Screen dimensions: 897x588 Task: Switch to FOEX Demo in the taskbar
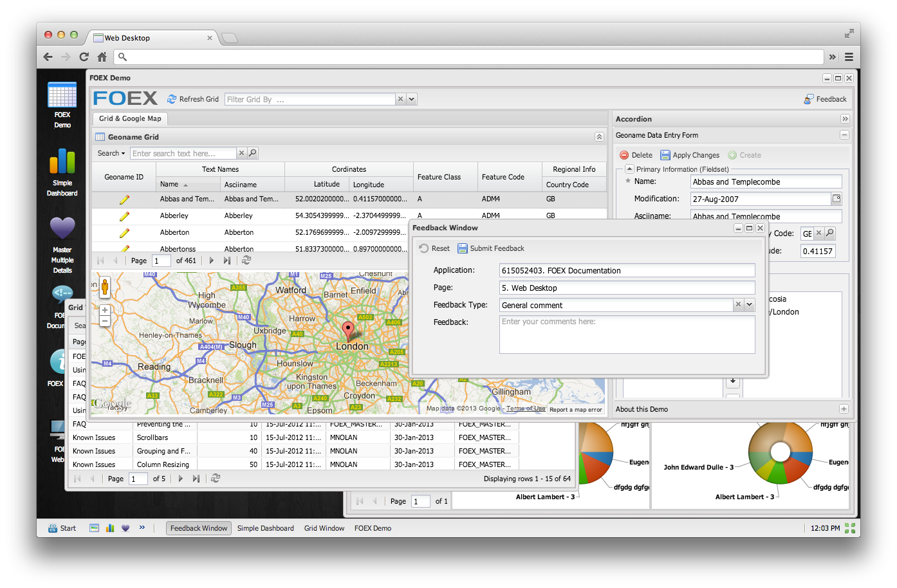click(x=373, y=528)
